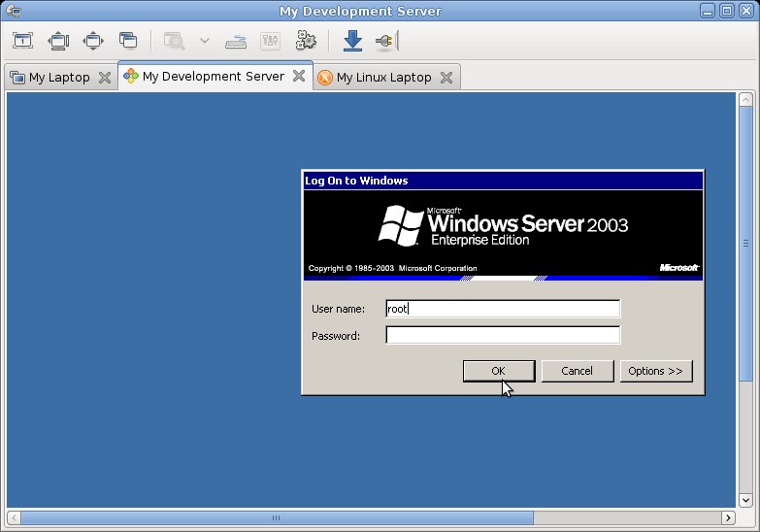Close the My Laptop tab

(x=105, y=78)
